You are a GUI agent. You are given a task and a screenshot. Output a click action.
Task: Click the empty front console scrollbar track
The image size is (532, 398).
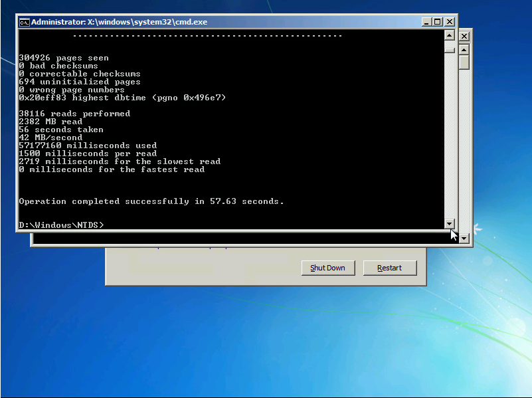450,133
